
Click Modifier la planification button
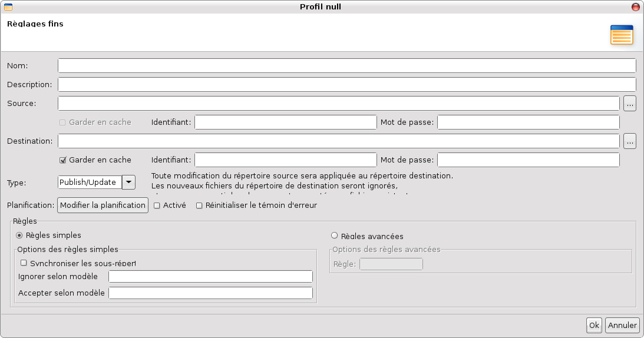[103, 206]
